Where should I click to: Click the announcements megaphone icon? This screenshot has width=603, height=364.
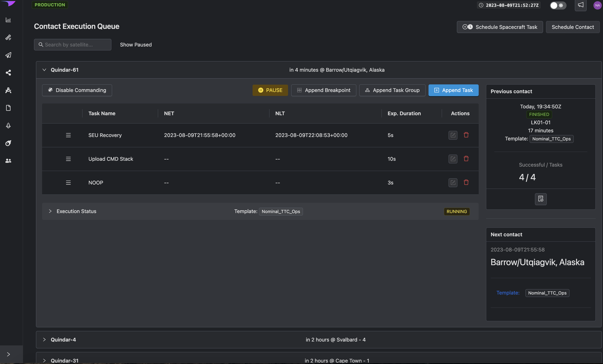pos(580,5)
